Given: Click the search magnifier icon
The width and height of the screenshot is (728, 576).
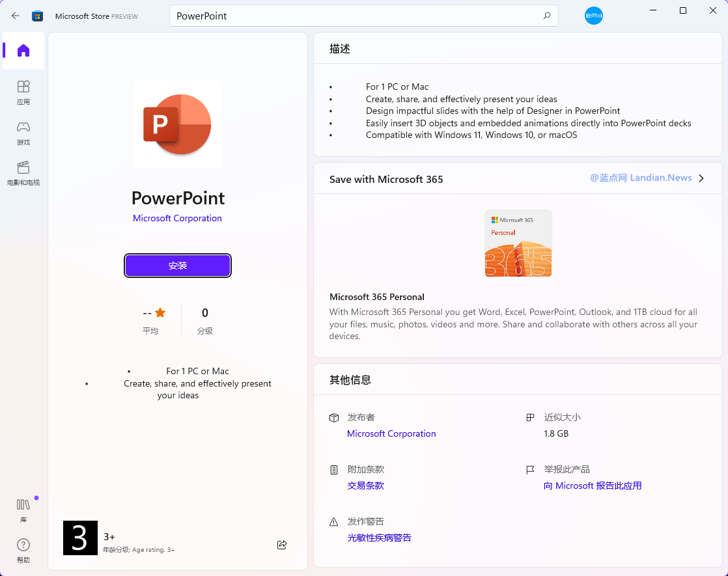Looking at the screenshot, I should click(547, 16).
